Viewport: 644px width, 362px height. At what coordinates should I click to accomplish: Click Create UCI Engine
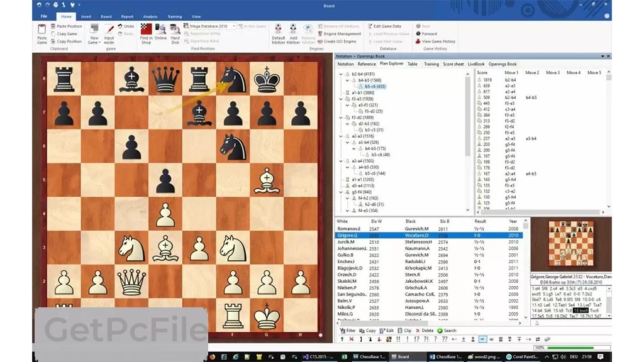[x=337, y=41]
